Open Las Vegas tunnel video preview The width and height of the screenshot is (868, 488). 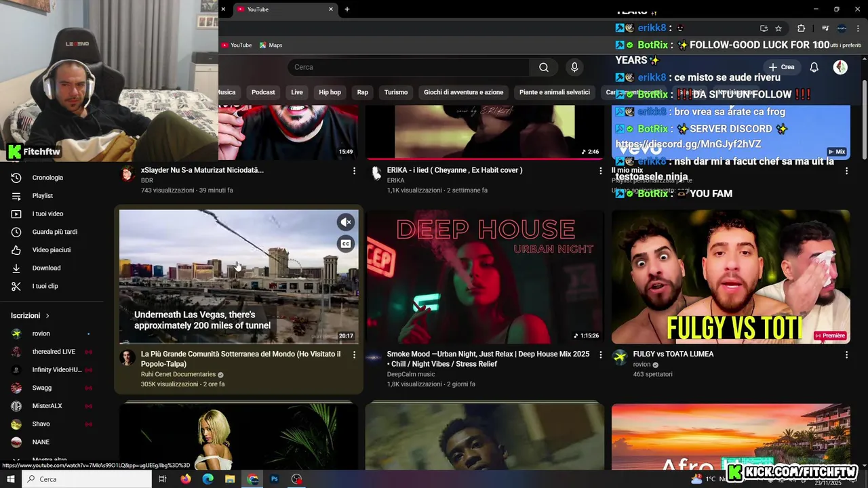239,277
